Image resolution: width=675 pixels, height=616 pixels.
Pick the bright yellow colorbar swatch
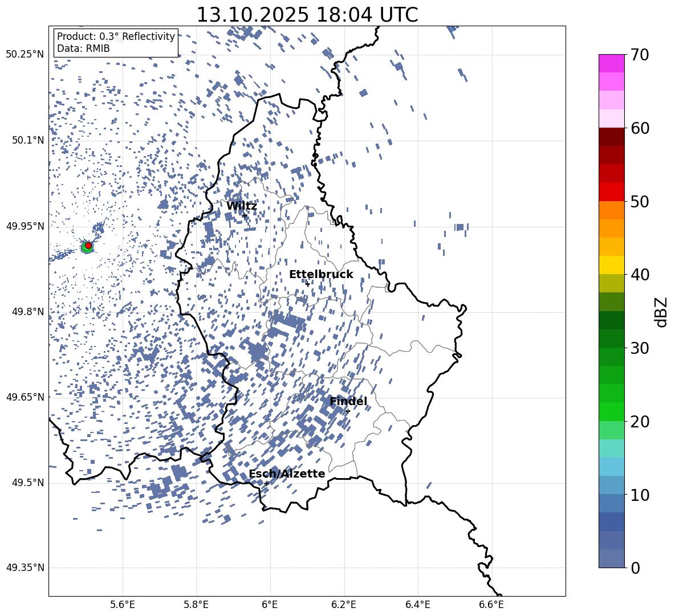pos(611,265)
